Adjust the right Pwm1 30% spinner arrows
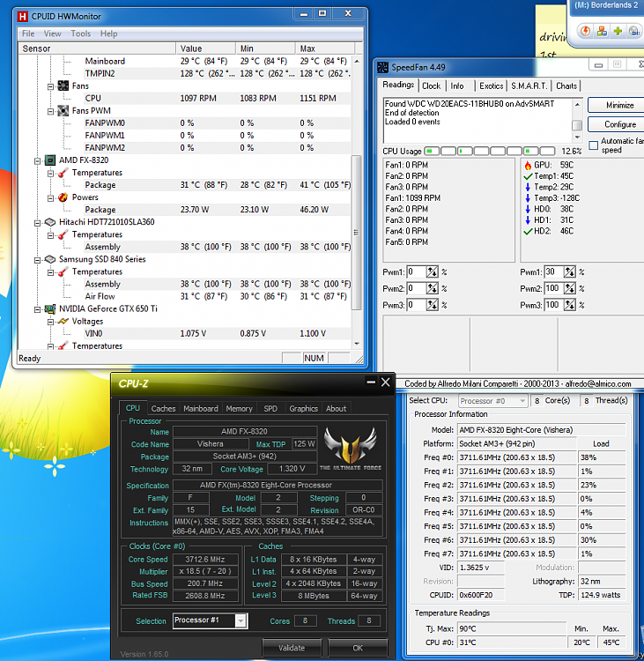This screenshot has height=661, width=644. point(570,272)
